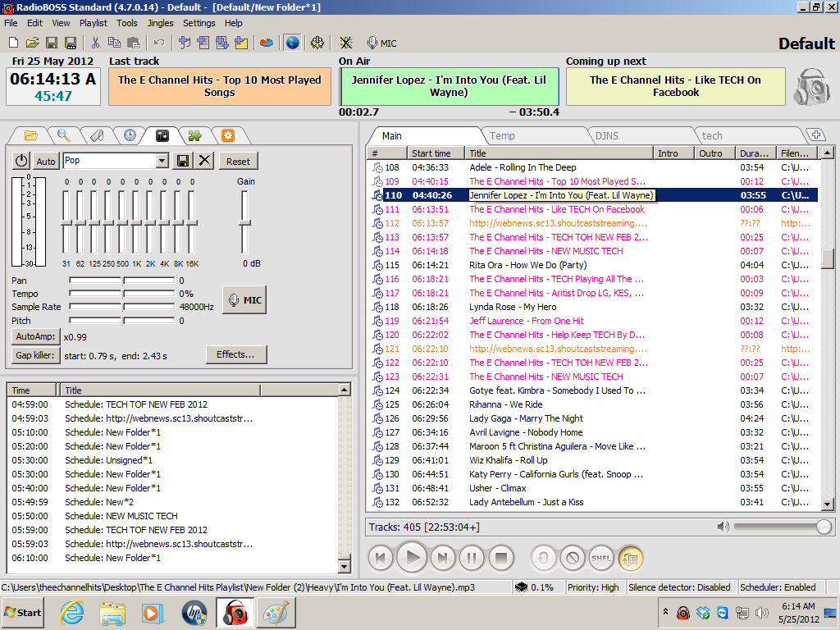Click the crossed-out bug toolbar icon
This screenshot has width=840, height=630.
[345, 43]
